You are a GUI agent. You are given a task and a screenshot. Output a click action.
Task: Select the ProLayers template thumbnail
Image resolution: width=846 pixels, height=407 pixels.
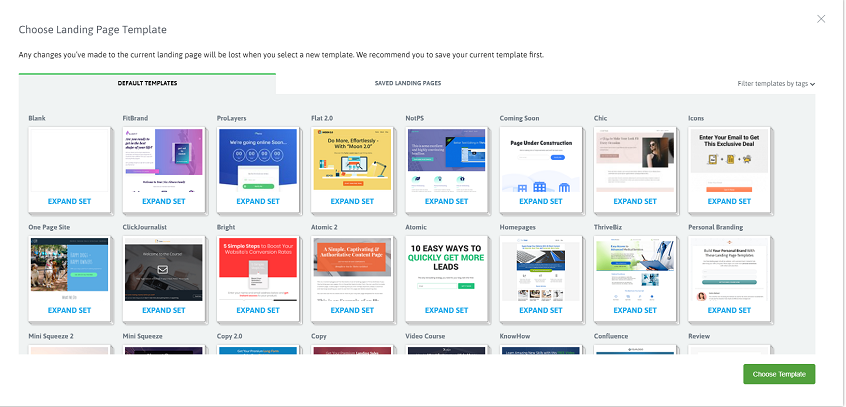click(x=257, y=160)
